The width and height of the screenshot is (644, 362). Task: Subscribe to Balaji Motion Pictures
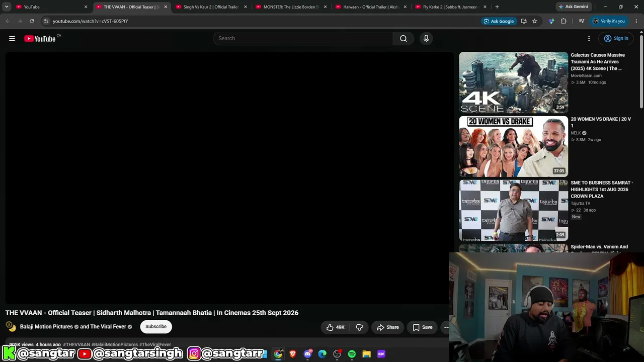(156, 327)
